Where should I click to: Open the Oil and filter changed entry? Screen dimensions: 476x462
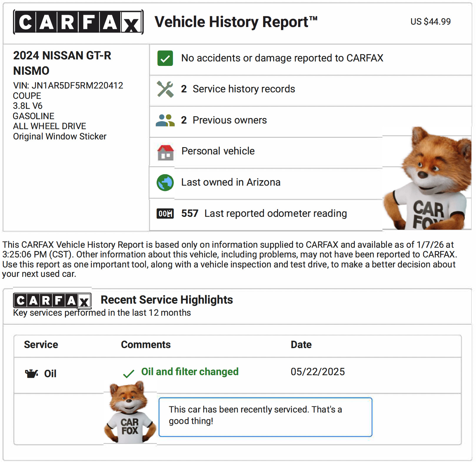pos(190,372)
